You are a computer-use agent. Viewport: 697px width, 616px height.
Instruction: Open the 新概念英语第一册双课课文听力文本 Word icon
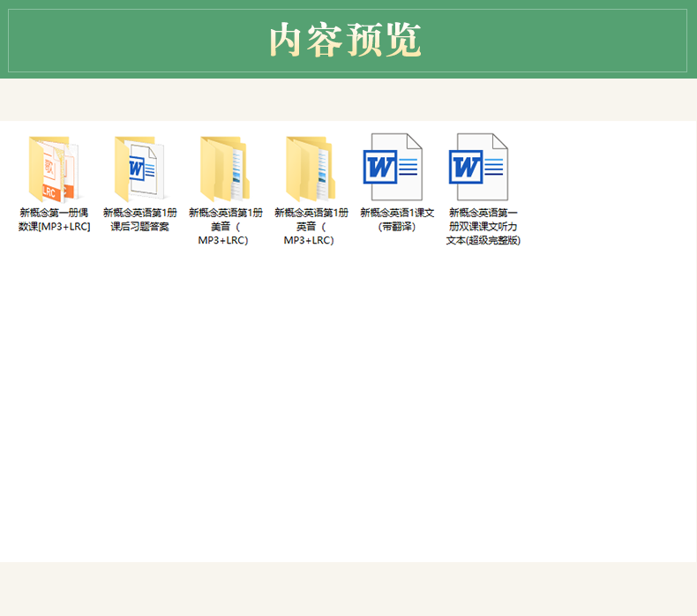point(479,167)
